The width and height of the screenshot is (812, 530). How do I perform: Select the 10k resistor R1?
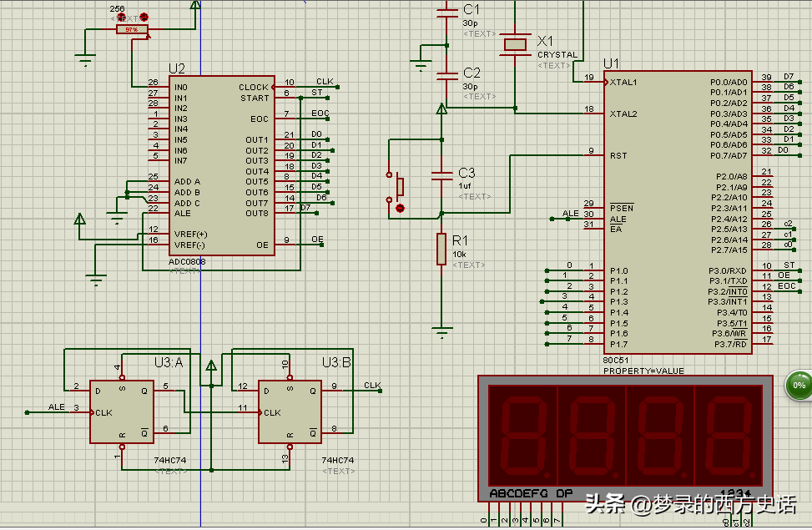[441, 249]
